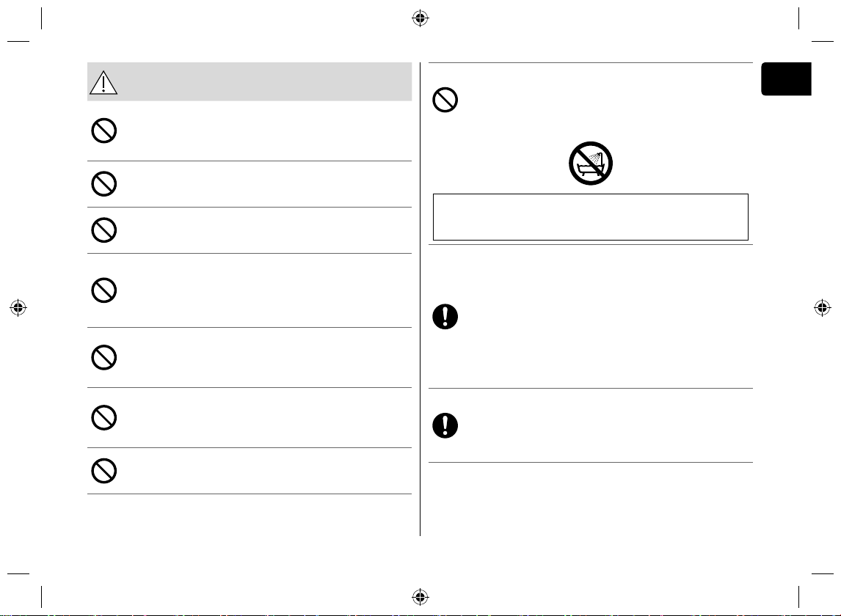Click the lower mandatory exclamation mark icon

[x=445, y=425]
